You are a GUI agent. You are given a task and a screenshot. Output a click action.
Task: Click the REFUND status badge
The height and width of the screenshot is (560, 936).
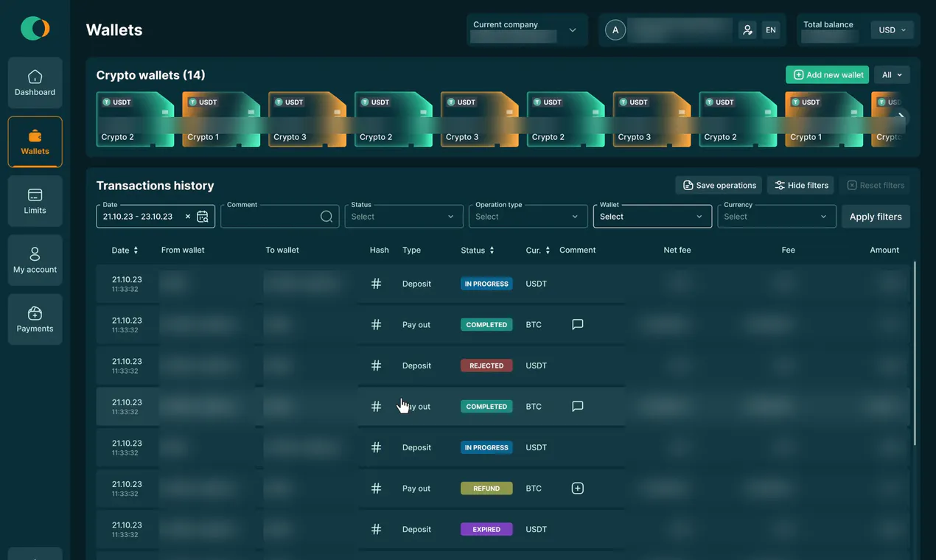click(x=486, y=489)
